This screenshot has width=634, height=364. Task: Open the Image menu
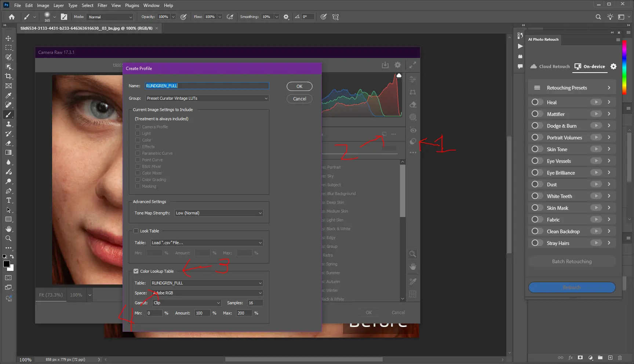pos(43,5)
